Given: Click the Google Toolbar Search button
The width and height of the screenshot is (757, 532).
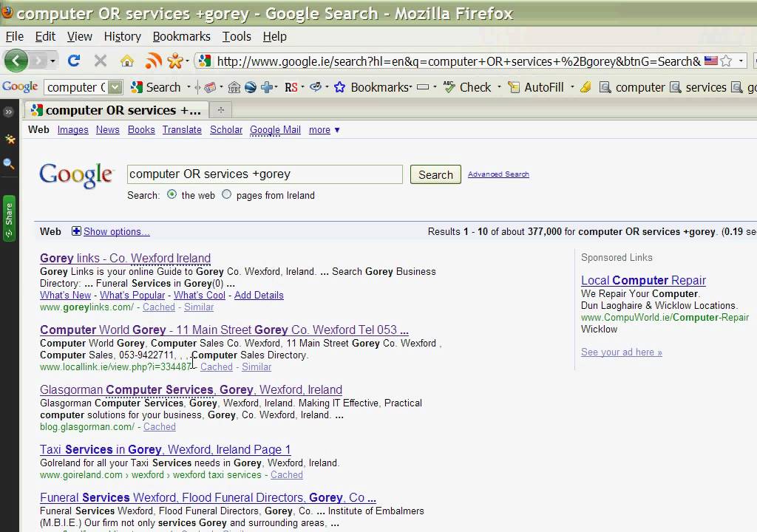Looking at the screenshot, I should [x=157, y=87].
